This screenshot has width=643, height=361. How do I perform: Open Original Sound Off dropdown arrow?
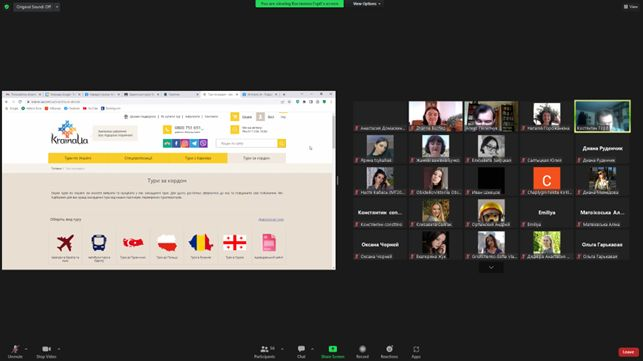(57, 7)
